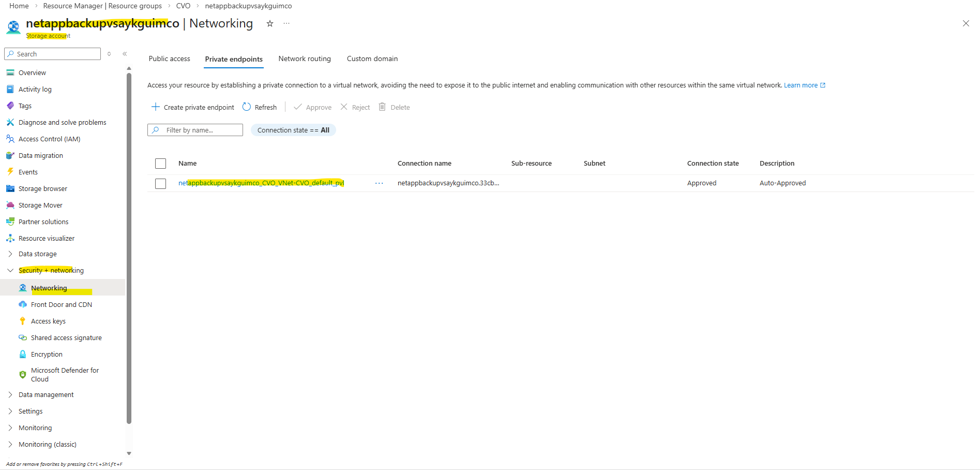The height and width of the screenshot is (470, 980).
Task: Collapse the sidebar menu with double chevron
Action: pyautogui.click(x=125, y=54)
